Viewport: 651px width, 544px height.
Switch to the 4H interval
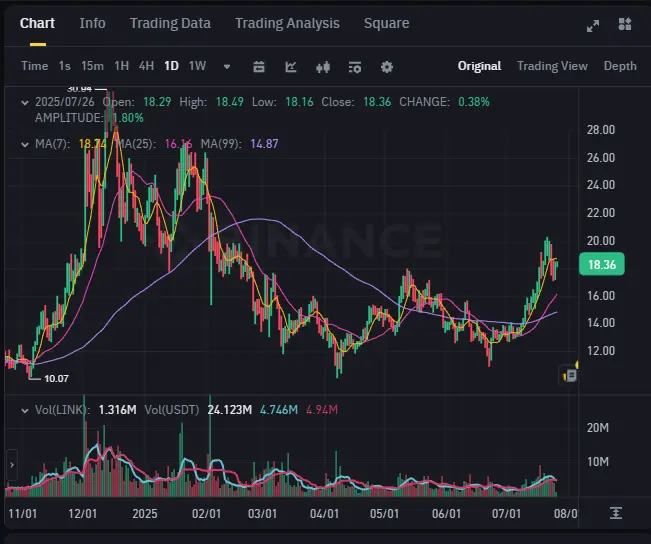(x=146, y=66)
